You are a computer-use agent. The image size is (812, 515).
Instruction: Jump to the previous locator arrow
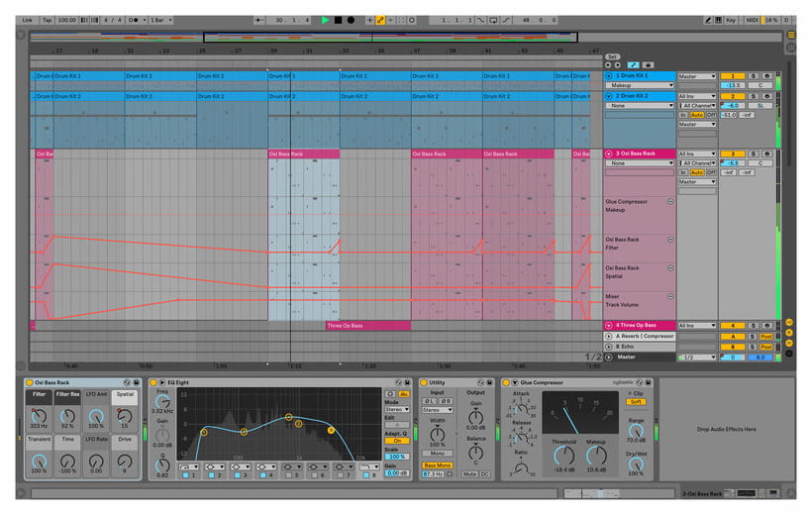coord(608,65)
